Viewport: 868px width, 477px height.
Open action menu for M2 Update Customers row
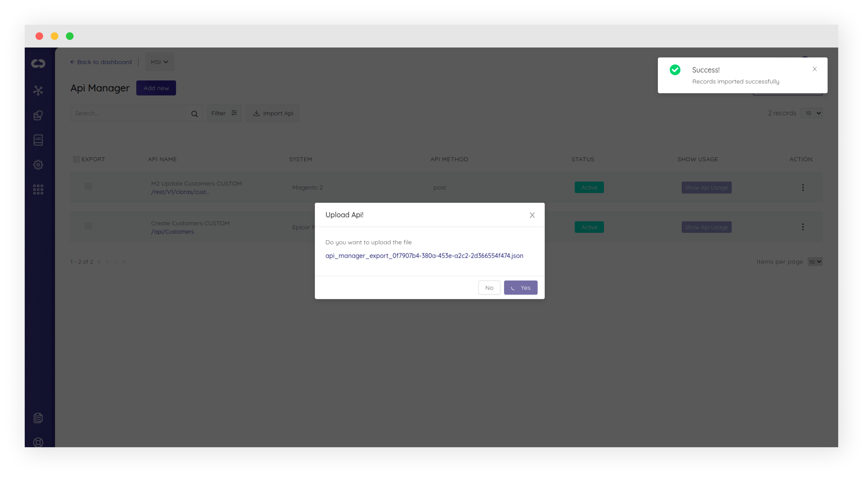[803, 188]
